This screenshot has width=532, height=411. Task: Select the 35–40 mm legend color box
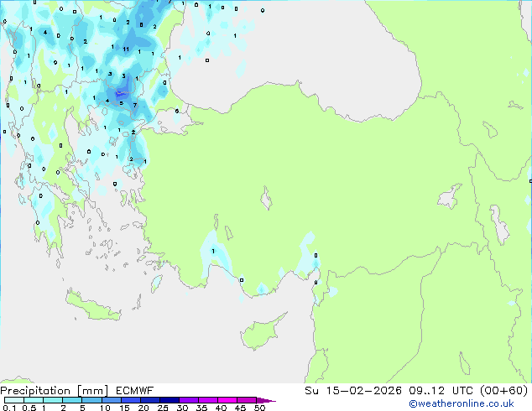coord(207,400)
